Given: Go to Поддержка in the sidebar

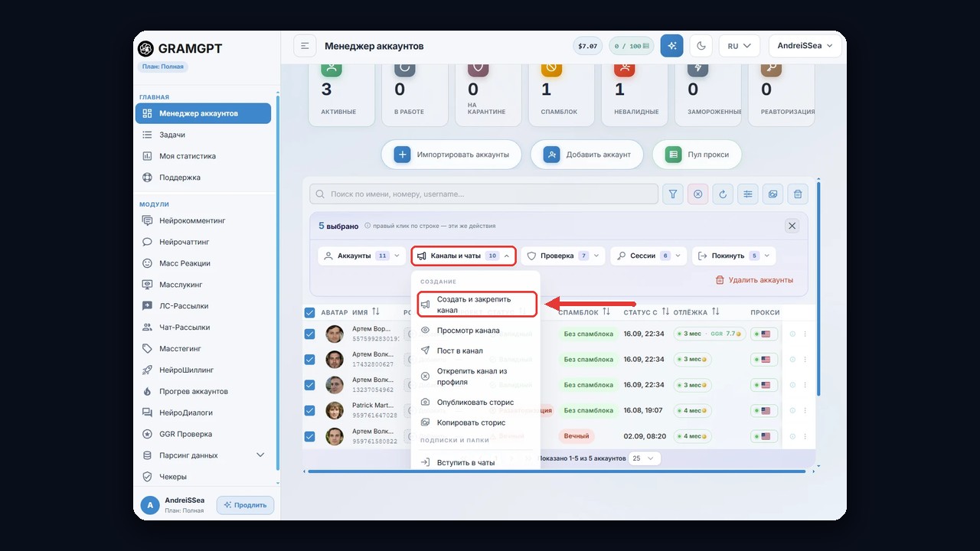Looking at the screenshot, I should [x=203, y=178].
